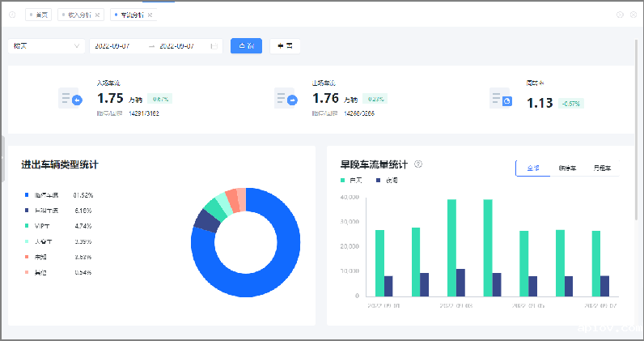Click the help icon beside 早晚车流量统计
This screenshot has height=341, width=644.
point(418,164)
